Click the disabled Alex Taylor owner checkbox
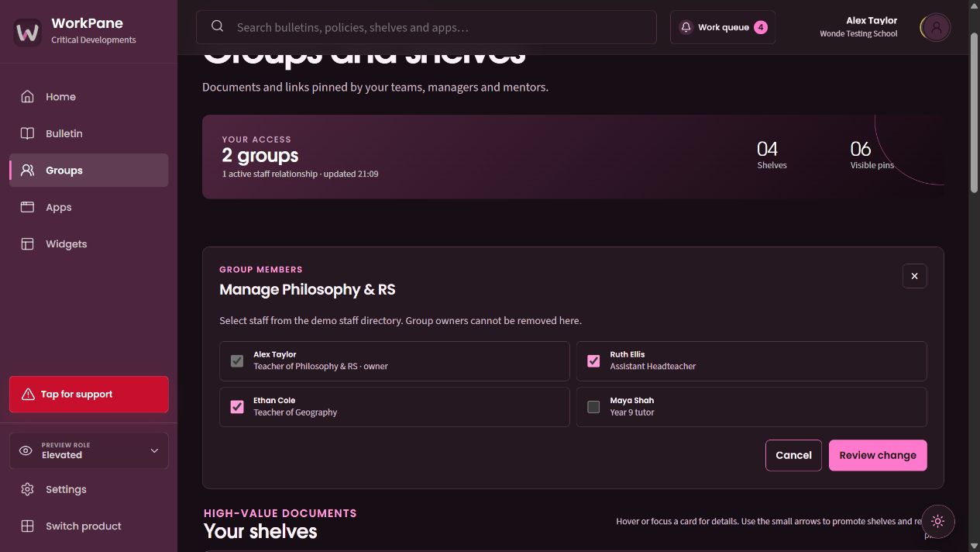This screenshot has width=980, height=552. 237,361
